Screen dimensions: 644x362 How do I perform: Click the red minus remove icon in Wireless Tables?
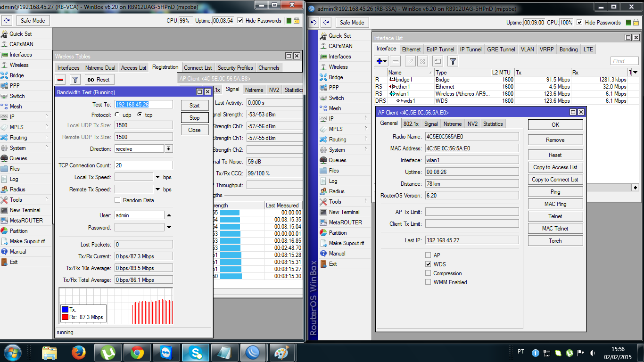60,80
